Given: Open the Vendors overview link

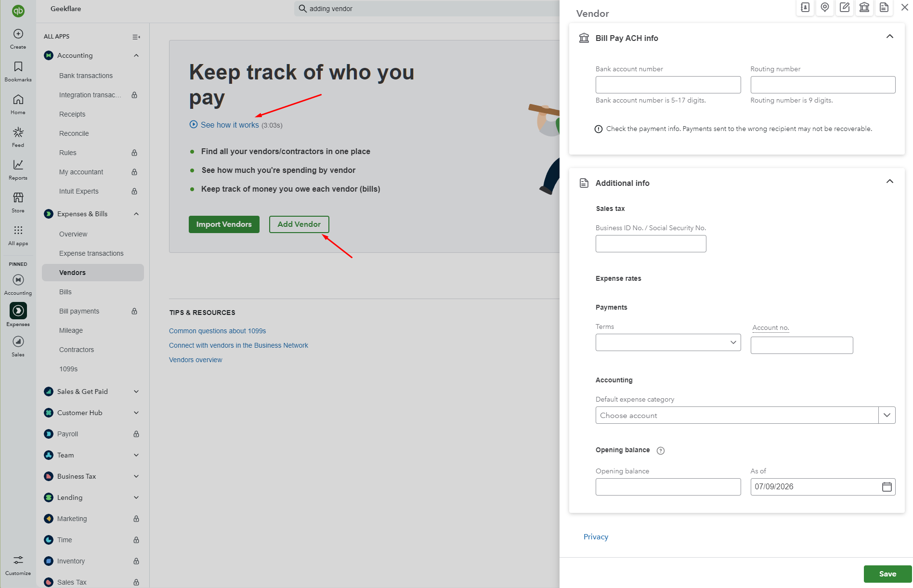Looking at the screenshot, I should click(x=196, y=360).
